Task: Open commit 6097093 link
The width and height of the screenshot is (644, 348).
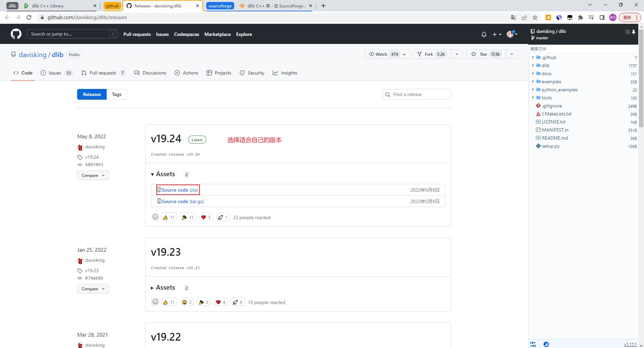Action: tap(94, 165)
